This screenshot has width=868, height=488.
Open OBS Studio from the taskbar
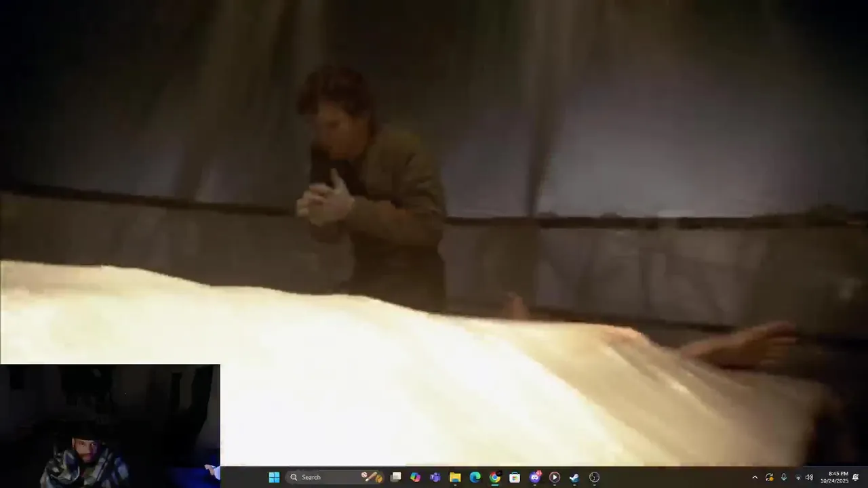[x=594, y=477]
